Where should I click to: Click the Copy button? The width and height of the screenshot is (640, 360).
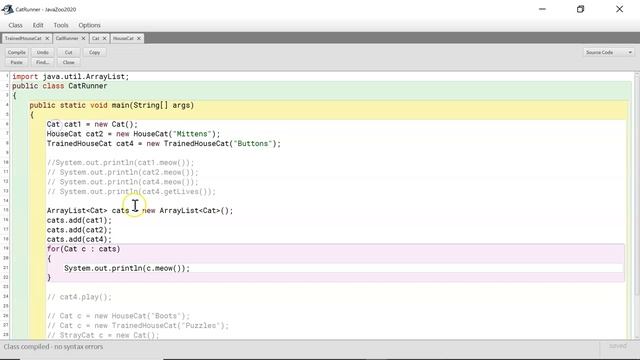(x=94, y=53)
